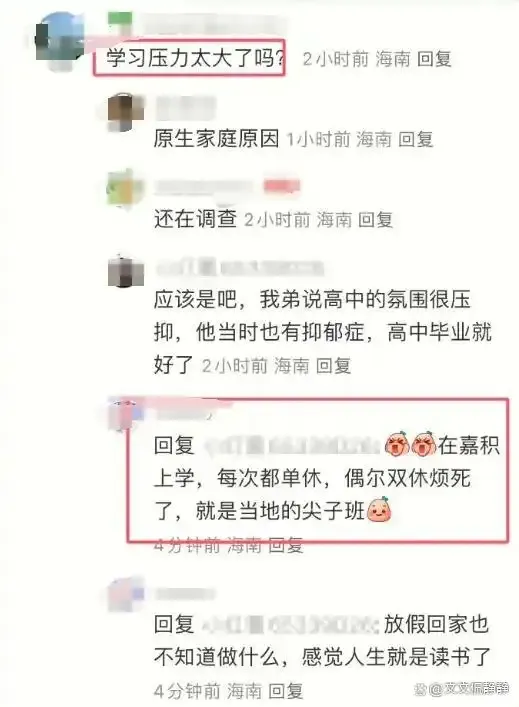Tap avatar of '原生家庭原因' commenter
The image size is (519, 707).
point(126,111)
